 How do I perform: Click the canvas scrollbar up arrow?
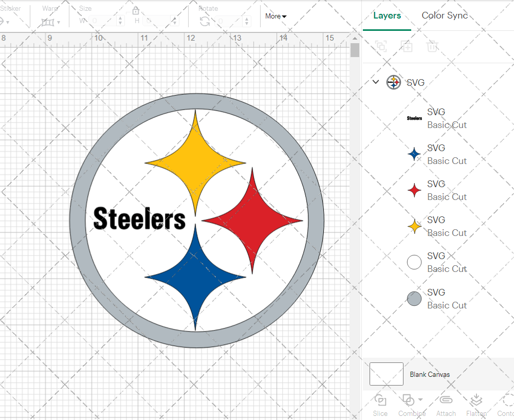pos(355,39)
